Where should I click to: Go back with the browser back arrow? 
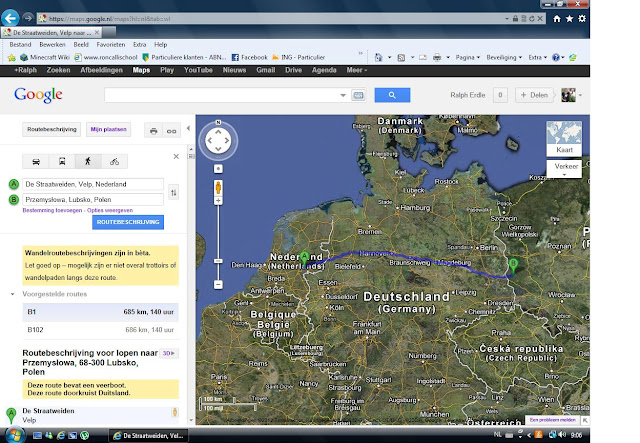[10, 18]
